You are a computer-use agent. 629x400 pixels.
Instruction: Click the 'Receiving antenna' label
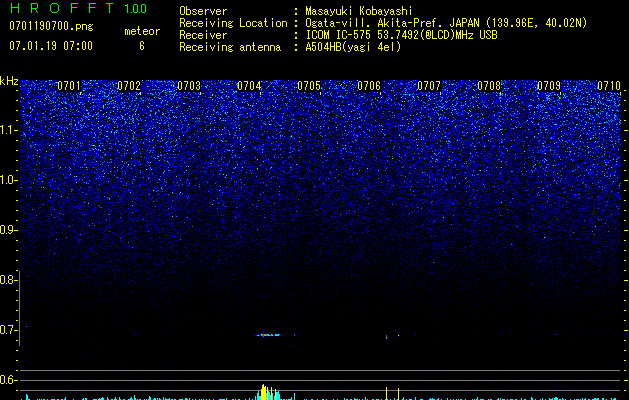coord(230,47)
